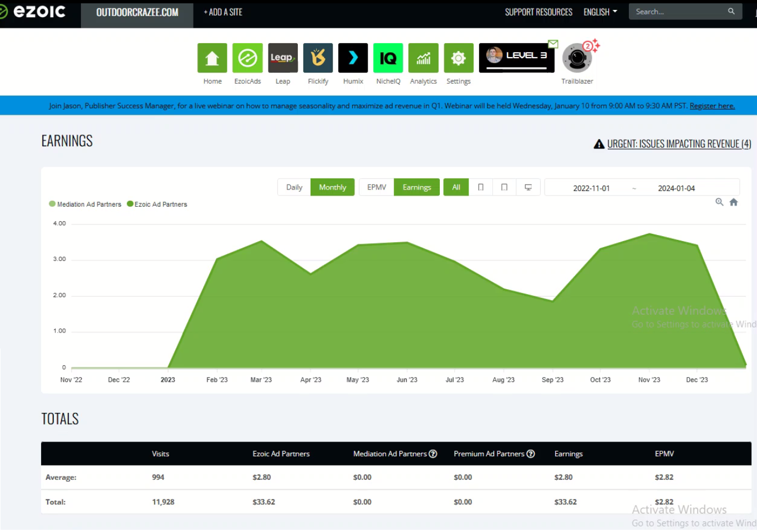The image size is (757, 532).
Task: Open the Home dashboard icon
Action: [x=212, y=58]
